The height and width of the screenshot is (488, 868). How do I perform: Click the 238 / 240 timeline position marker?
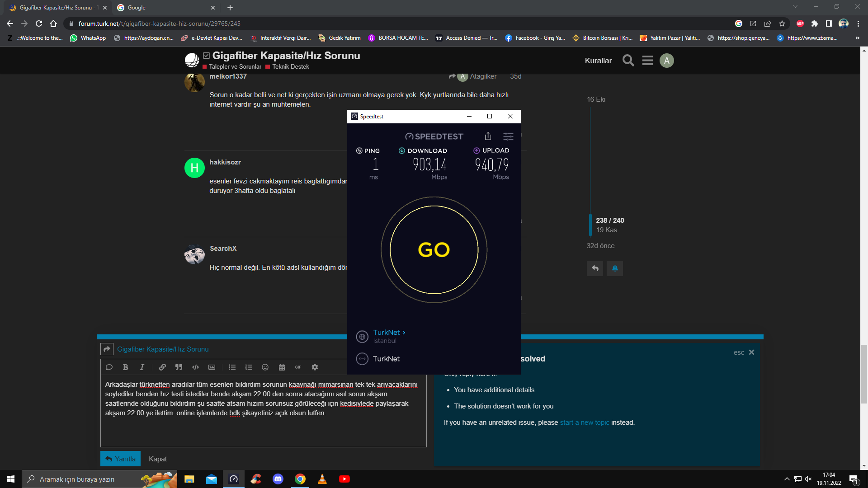[x=610, y=221]
